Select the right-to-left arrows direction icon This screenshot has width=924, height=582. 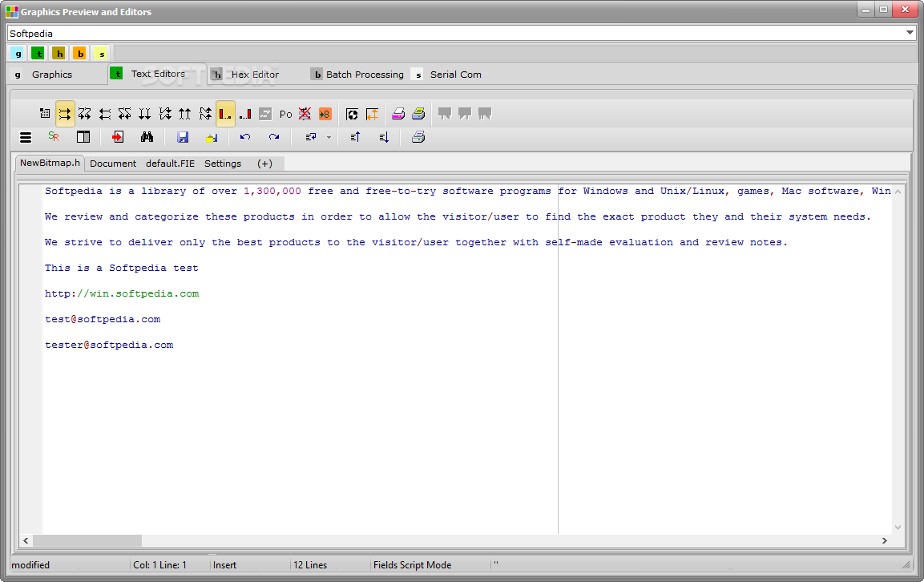(x=105, y=114)
